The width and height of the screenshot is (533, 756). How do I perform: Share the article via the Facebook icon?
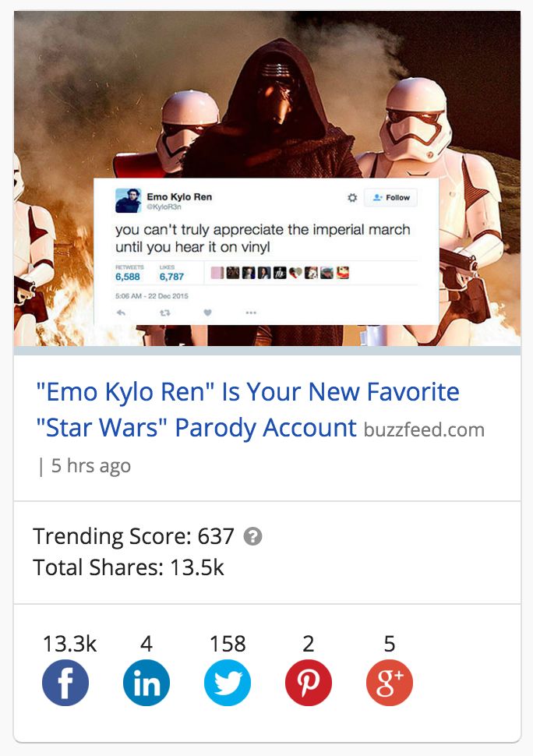click(66, 682)
